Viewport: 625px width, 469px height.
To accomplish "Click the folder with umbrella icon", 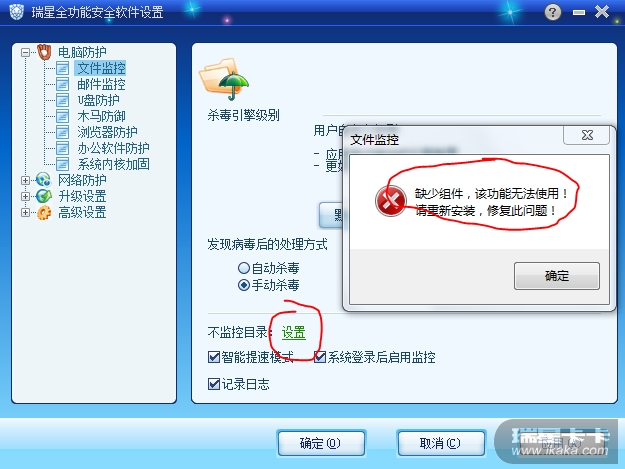I will point(224,80).
